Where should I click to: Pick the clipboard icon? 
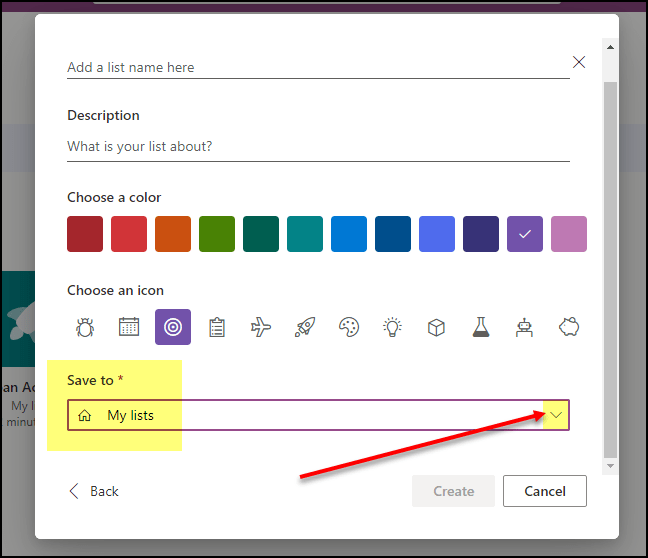[x=217, y=327]
